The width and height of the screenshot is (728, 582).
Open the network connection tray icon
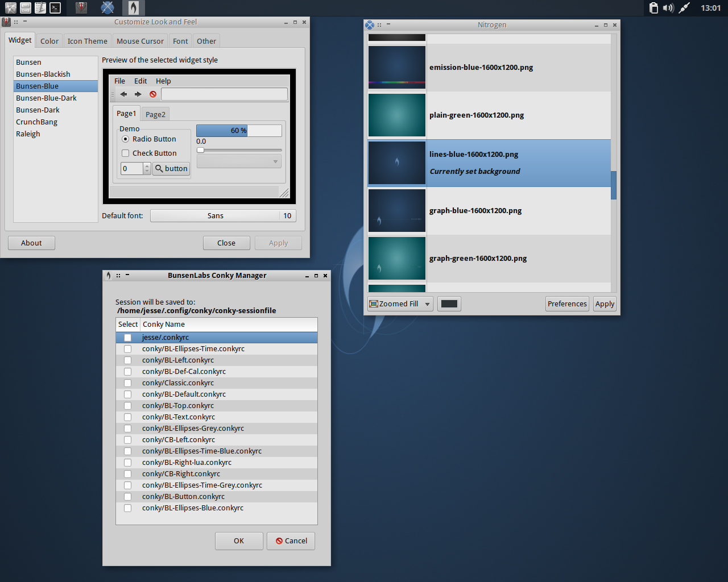click(684, 7)
